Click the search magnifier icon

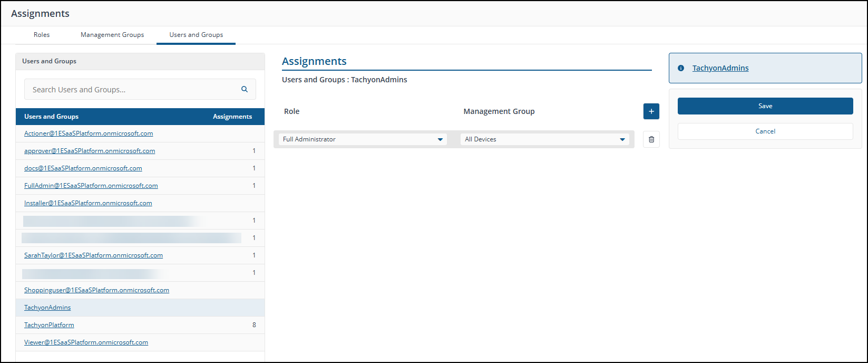245,89
